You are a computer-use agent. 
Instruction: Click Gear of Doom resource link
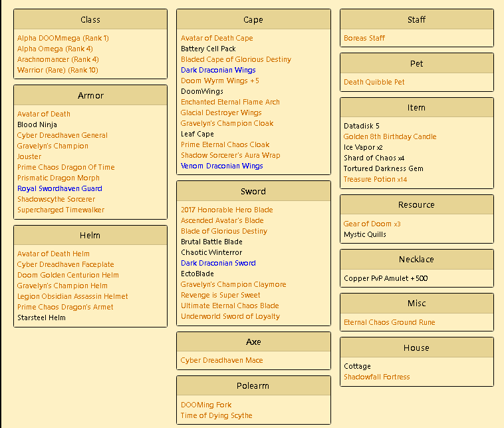pyautogui.click(x=368, y=224)
